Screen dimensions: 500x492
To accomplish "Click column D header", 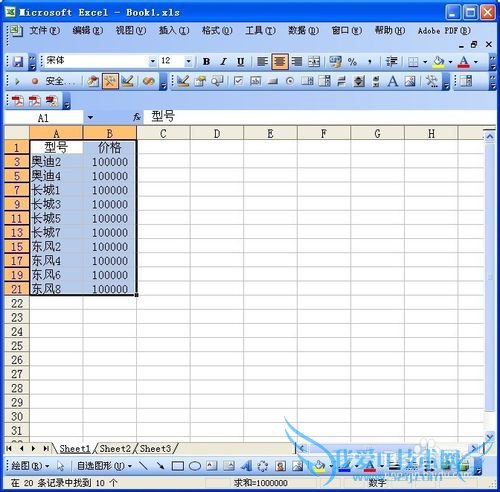I will [x=217, y=134].
